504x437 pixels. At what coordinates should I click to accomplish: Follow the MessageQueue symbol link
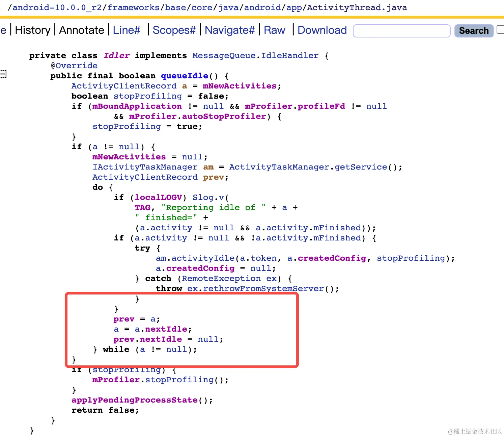[224, 55]
